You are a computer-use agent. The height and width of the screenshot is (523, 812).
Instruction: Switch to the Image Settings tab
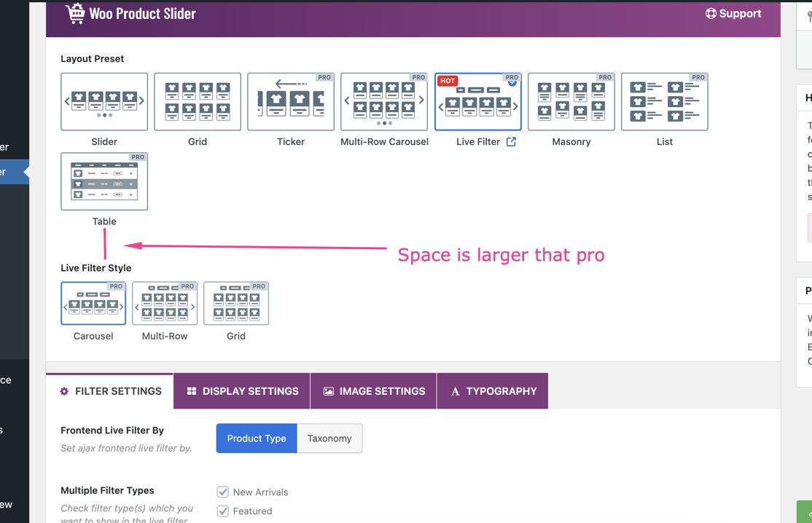coord(374,391)
